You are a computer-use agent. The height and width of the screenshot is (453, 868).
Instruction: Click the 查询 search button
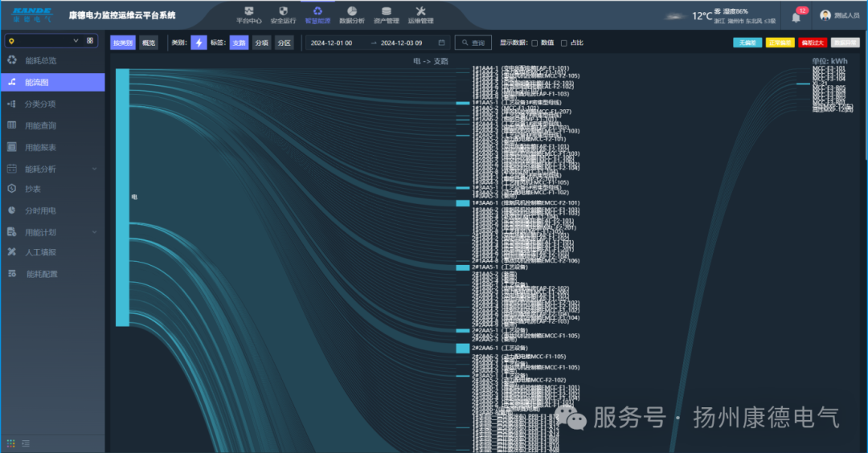pyautogui.click(x=473, y=43)
